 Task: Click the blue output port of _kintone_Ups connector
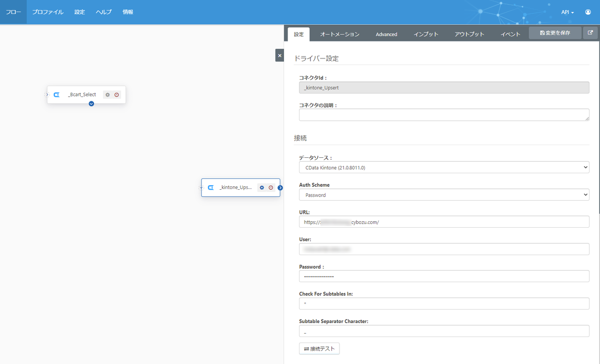tap(280, 188)
